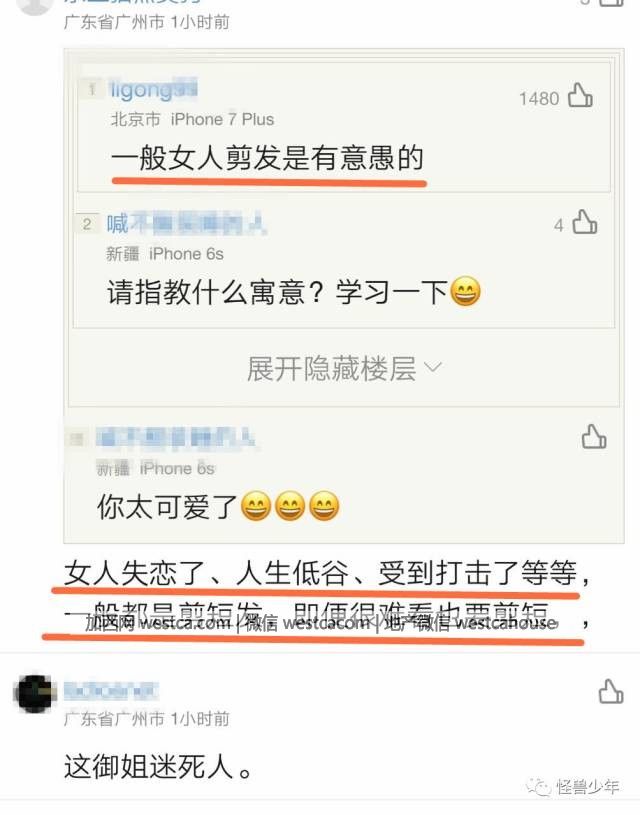Open the ligong username profile
This screenshot has height=815, width=640.
(x=153, y=89)
